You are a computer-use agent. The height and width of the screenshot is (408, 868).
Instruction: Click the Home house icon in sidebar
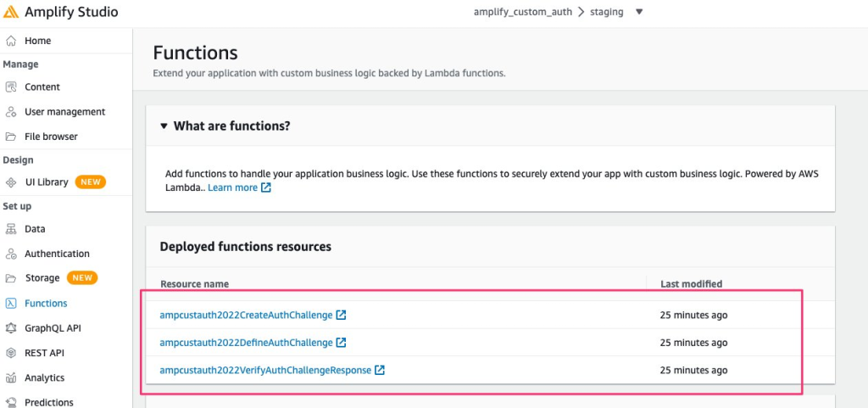tap(10, 41)
